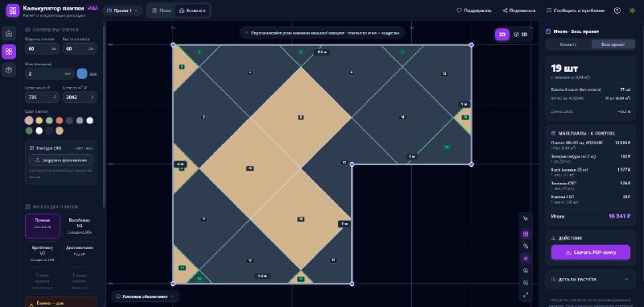Click the tile calculator logo icon

13,10
